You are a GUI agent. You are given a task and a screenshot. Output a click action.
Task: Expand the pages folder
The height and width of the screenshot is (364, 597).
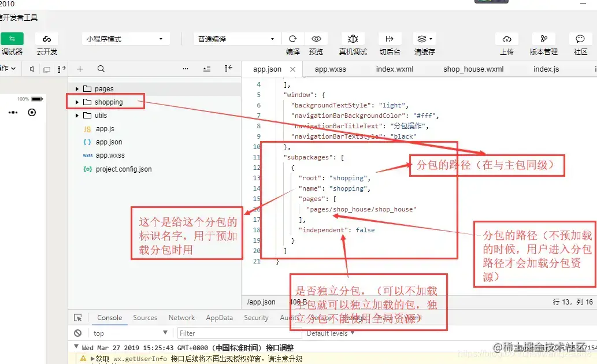pos(77,89)
